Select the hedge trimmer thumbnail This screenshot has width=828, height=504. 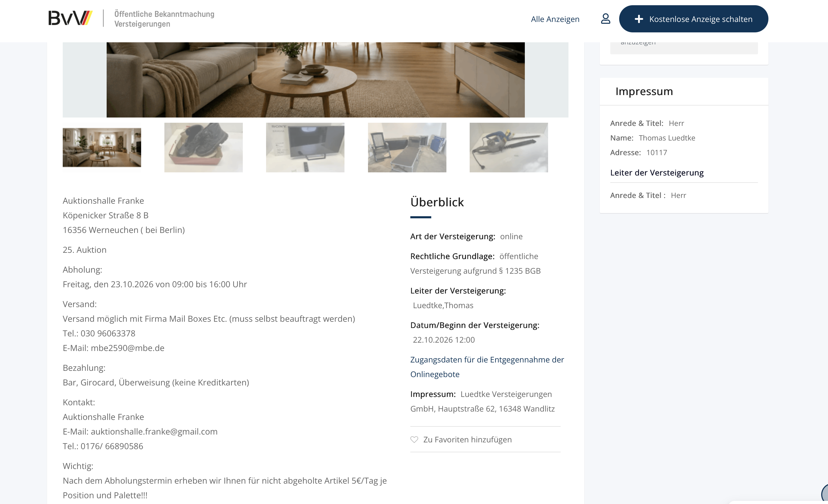coord(508,147)
